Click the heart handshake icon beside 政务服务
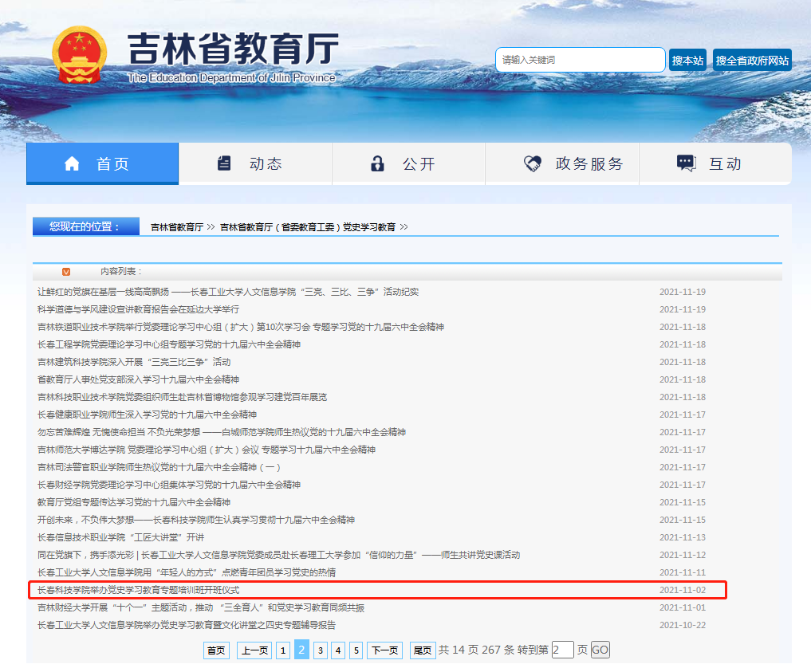811x672 pixels. (532, 164)
